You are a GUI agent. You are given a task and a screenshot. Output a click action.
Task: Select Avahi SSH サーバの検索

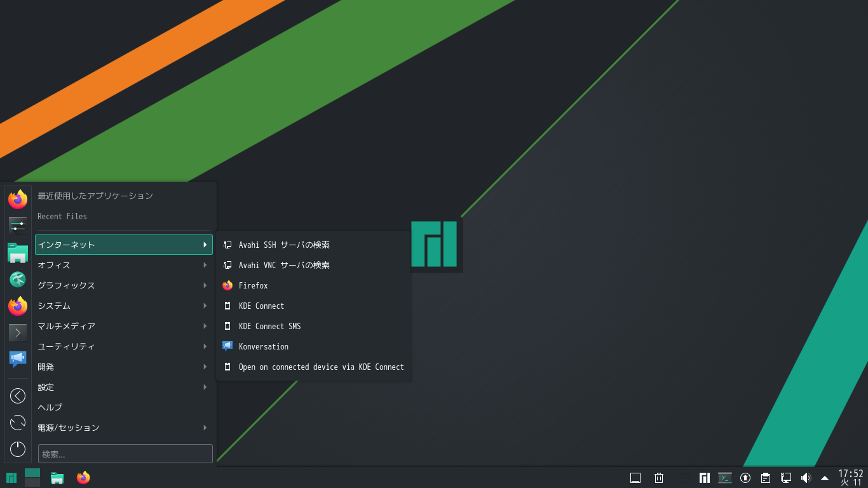(x=314, y=245)
